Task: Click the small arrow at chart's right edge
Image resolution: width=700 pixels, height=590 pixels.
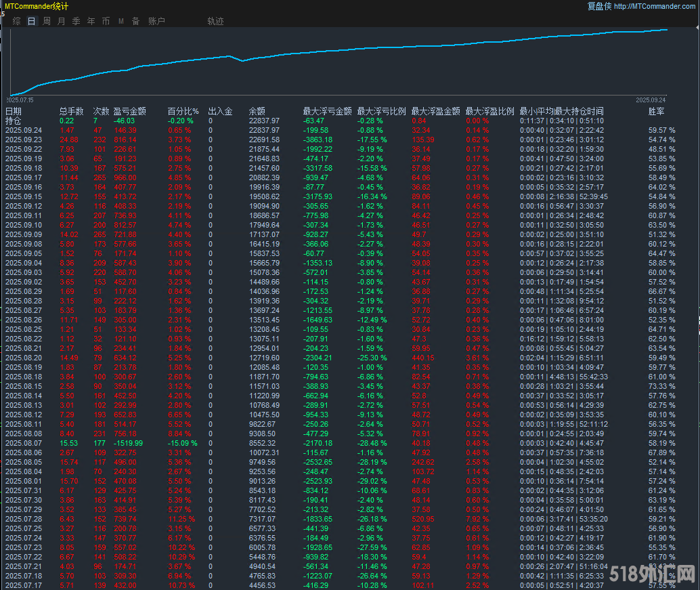Action: [x=696, y=28]
